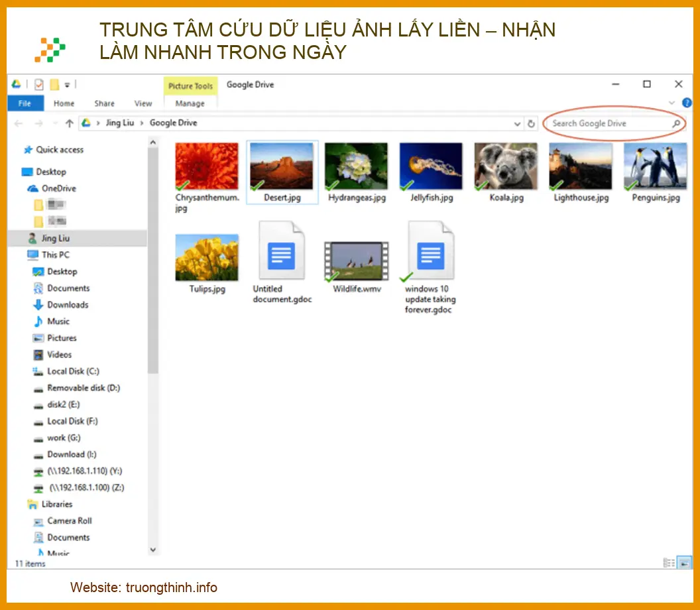Open the Camera Roll library
This screenshot has height=610, width=700.
pyautogui.click(x=62, y=521)
